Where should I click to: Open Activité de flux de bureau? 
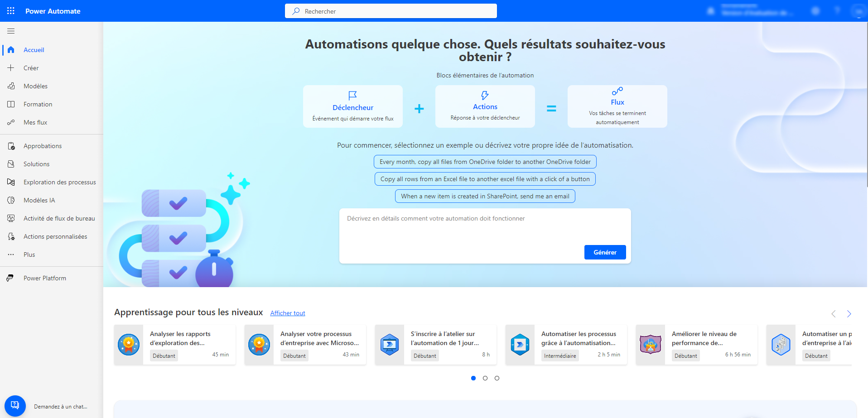59,218
